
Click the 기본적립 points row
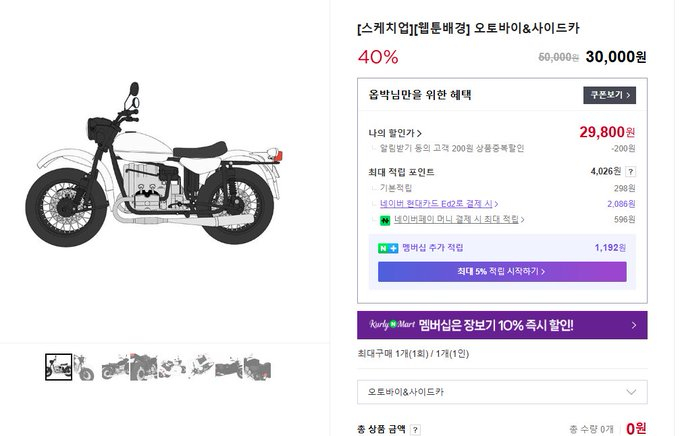click(396, 188)
